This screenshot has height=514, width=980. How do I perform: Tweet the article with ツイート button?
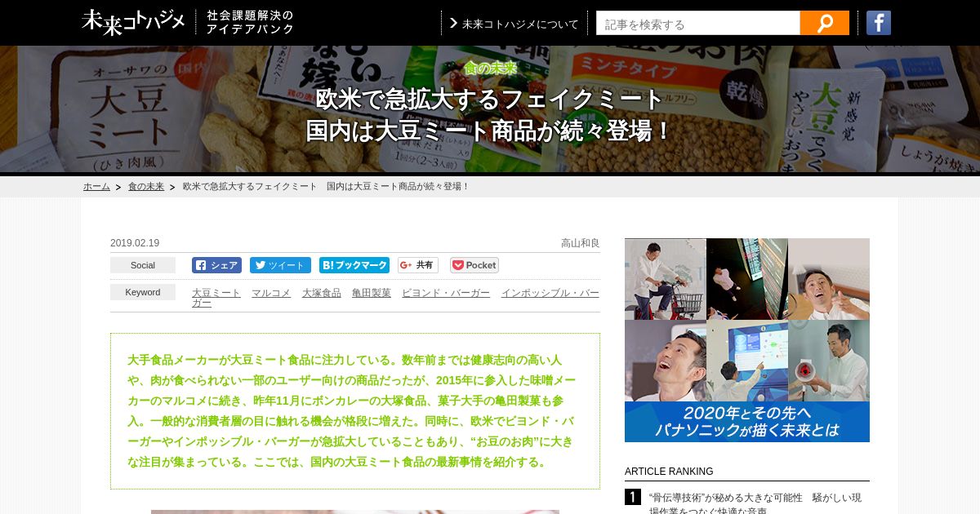point(280,265)
